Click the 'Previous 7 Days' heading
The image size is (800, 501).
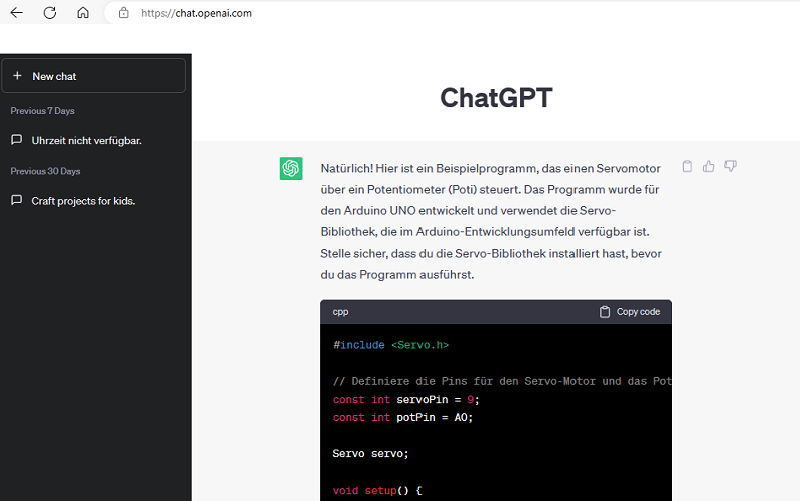tap(42, 111)
